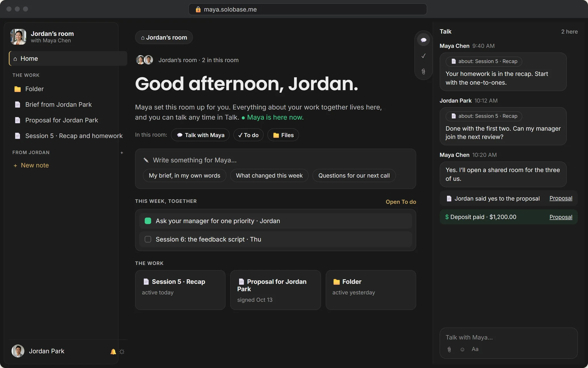Toggle the sun theme icon in the sidebar footer
The width and height of the screenshot is (588, 368).
pos(122,351)
